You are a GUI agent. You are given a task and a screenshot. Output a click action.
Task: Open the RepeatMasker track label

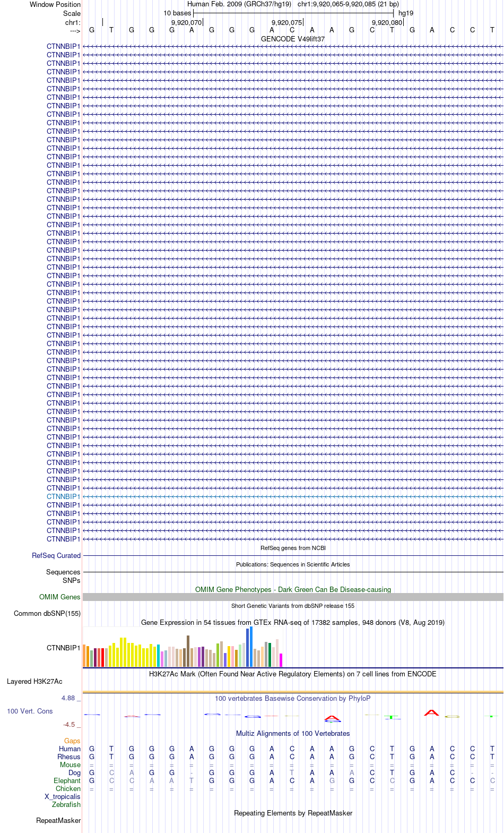pos(58,820)
